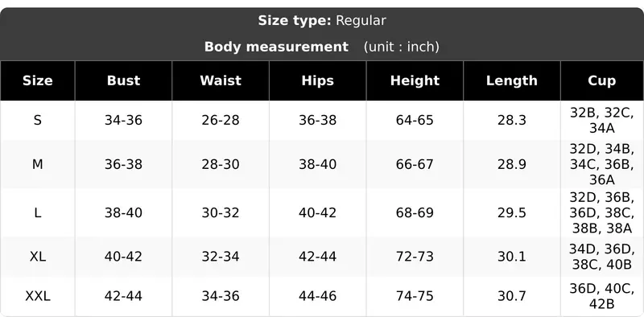The height and width of the screenshot is (317, 644).
Task: Click the Size type Regular heading
Action: click(322, 21)
